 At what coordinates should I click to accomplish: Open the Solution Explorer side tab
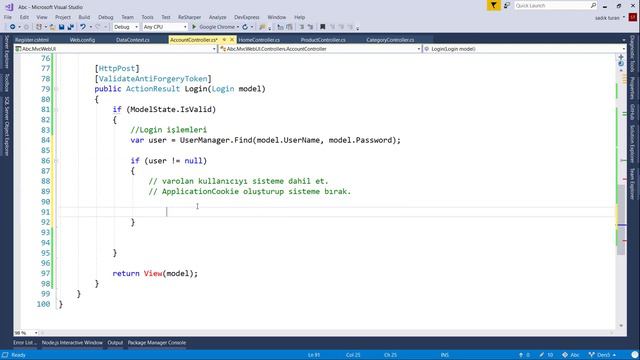click(632, 144)
